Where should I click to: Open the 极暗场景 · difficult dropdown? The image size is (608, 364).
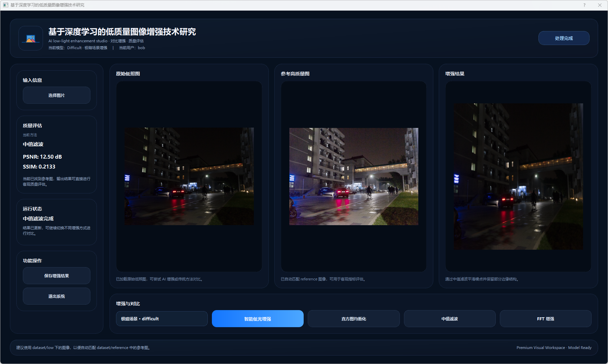[x=162, y=319]
